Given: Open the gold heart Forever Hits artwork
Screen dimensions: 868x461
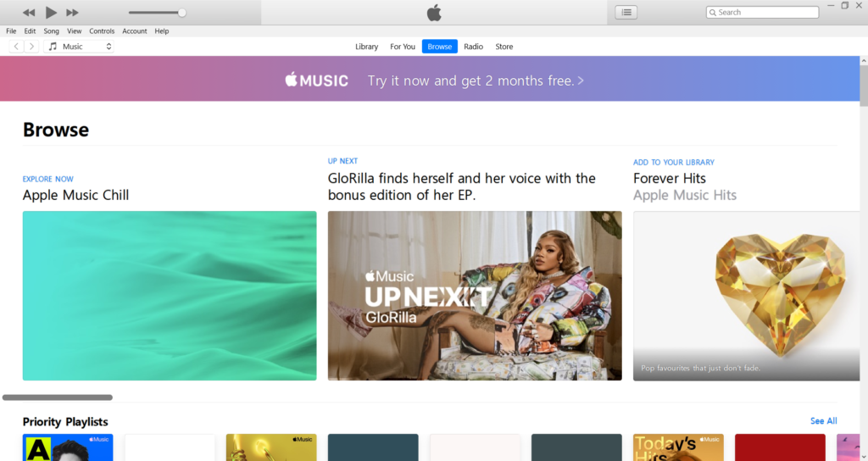Looking at the screenshot, I should coord(746,296).
